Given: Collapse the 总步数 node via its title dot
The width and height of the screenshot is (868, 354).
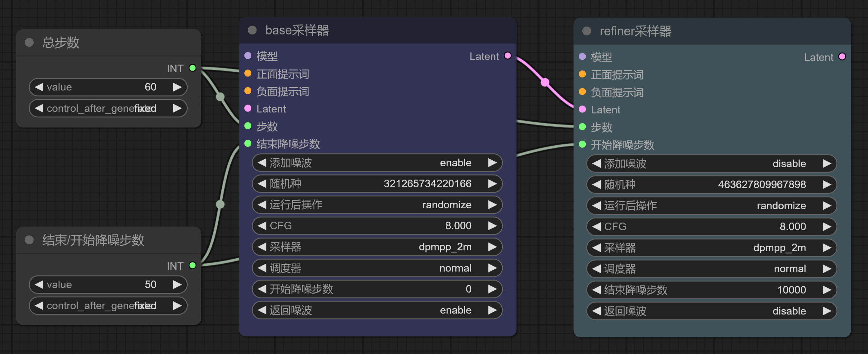Looking at the screenshot, I should (29, 42).
